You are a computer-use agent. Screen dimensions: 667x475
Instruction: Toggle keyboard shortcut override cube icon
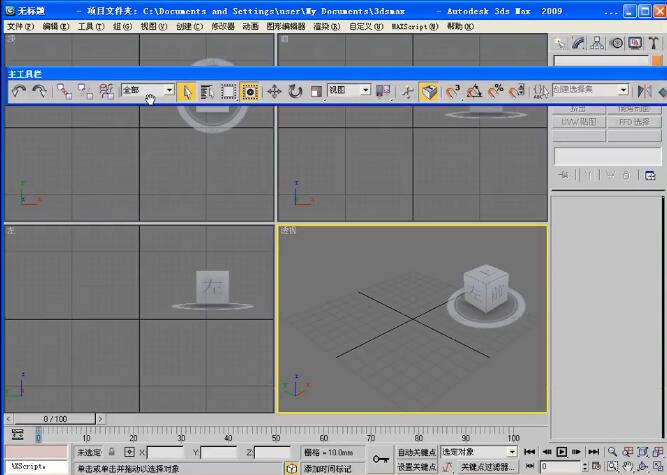coord(429,91)
